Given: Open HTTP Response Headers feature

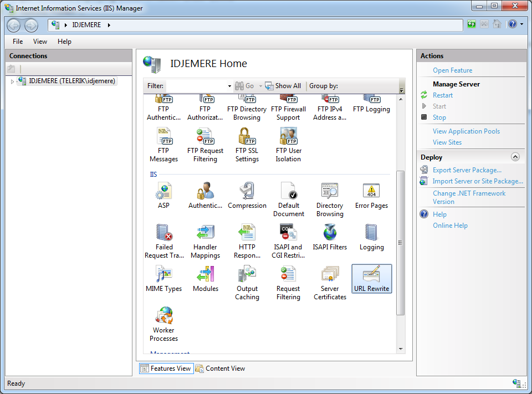Looking at the screenshot, I should tap(247, 241).
